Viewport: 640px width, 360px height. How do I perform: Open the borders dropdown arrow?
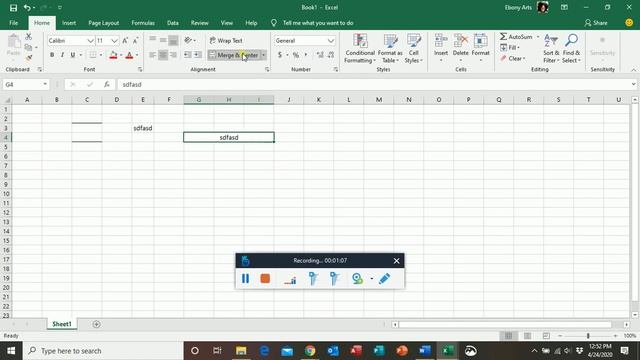(101, 55)
